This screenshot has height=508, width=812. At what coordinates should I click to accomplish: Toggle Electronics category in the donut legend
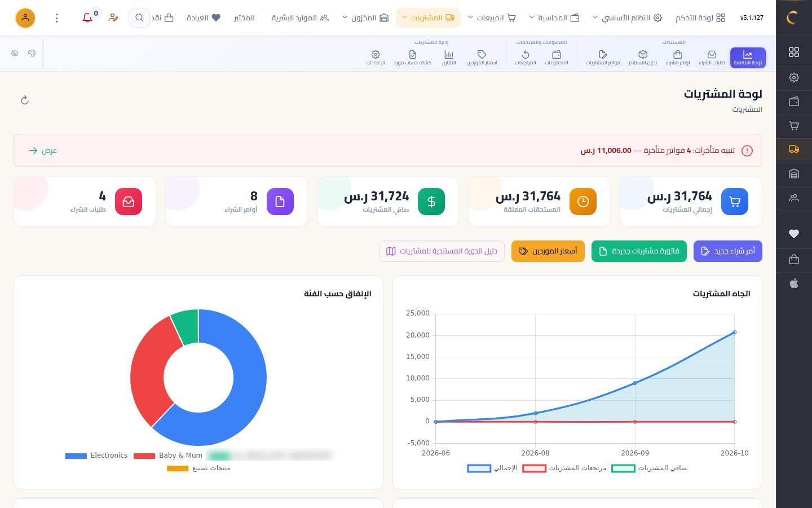tap(96, 456)
